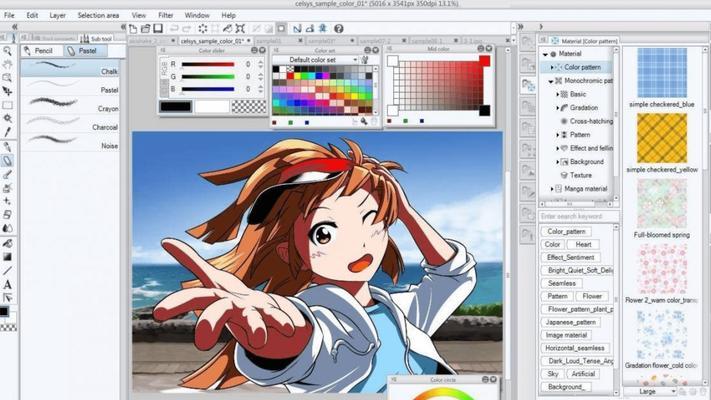Expand the Background folder arrow

coord(557,162)
